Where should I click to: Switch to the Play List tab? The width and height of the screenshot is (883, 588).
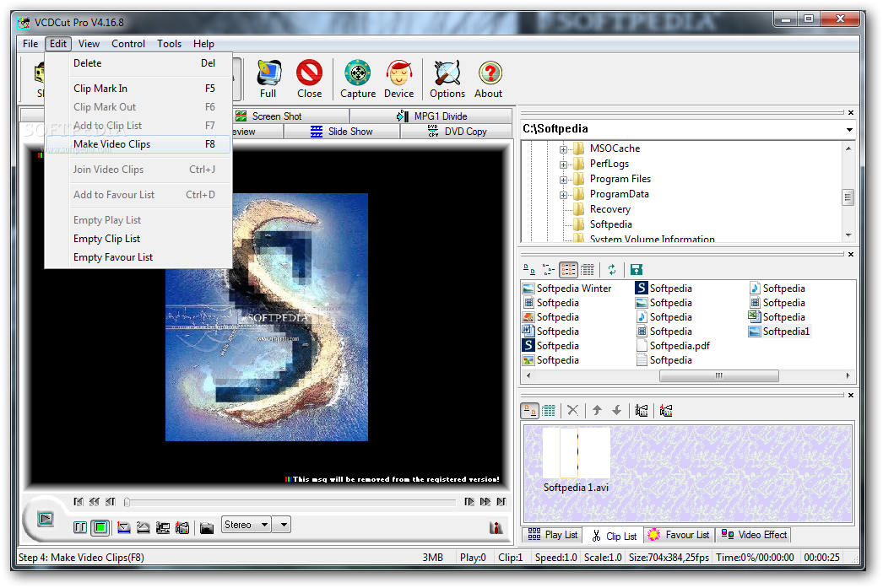pyautogui.click(x=552, y=535)
